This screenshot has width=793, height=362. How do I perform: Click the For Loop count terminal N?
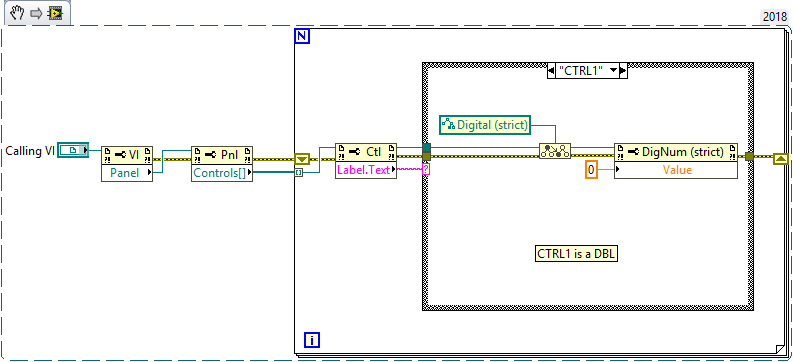pos(301,36)
